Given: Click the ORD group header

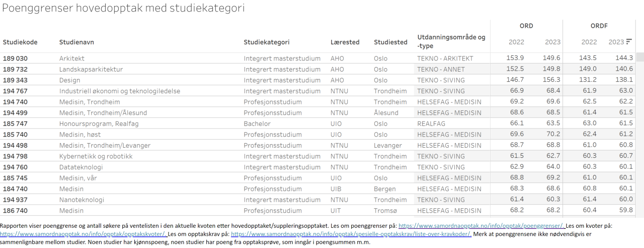Looking at the screenshot, I should click(x=526, y=26).
